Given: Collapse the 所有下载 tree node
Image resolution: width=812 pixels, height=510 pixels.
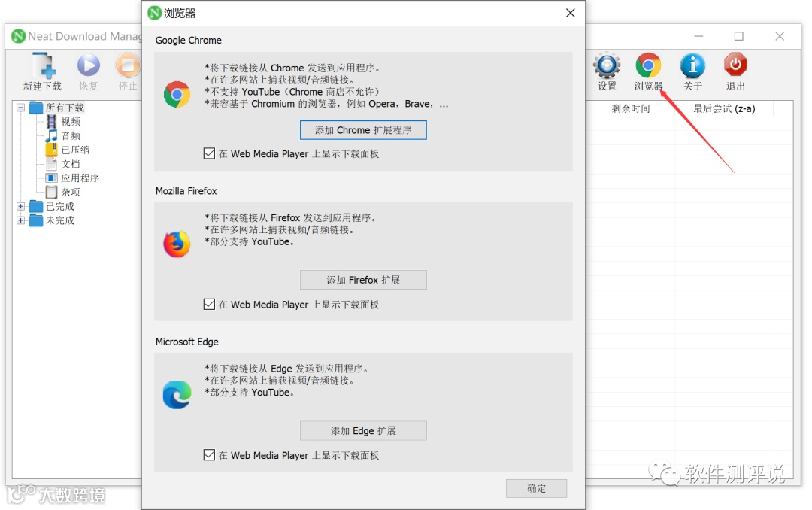Looking at the screenshot, I should point(21,108).
